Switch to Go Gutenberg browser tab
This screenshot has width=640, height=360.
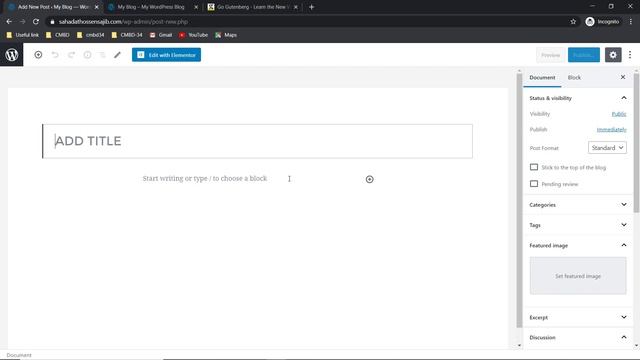(x=252, y=7)
